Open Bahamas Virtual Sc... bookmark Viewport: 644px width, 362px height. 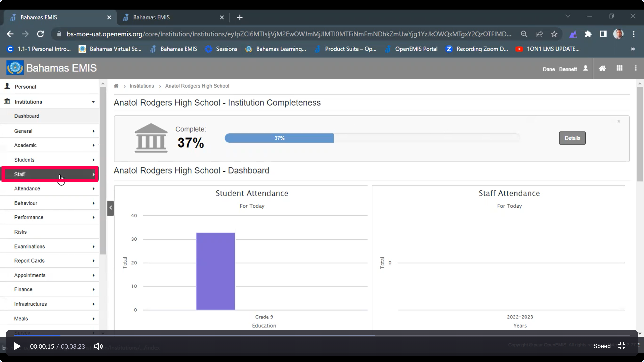coord(110,49)
